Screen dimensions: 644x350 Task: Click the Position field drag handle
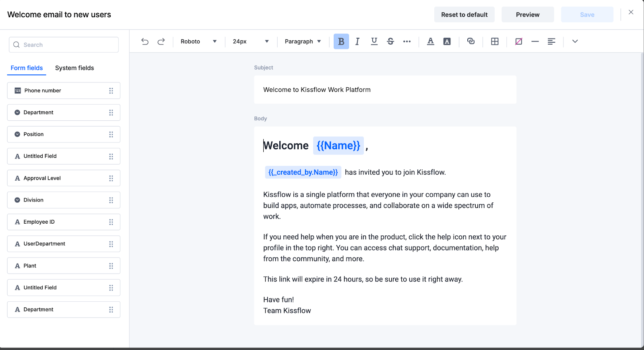111,134
